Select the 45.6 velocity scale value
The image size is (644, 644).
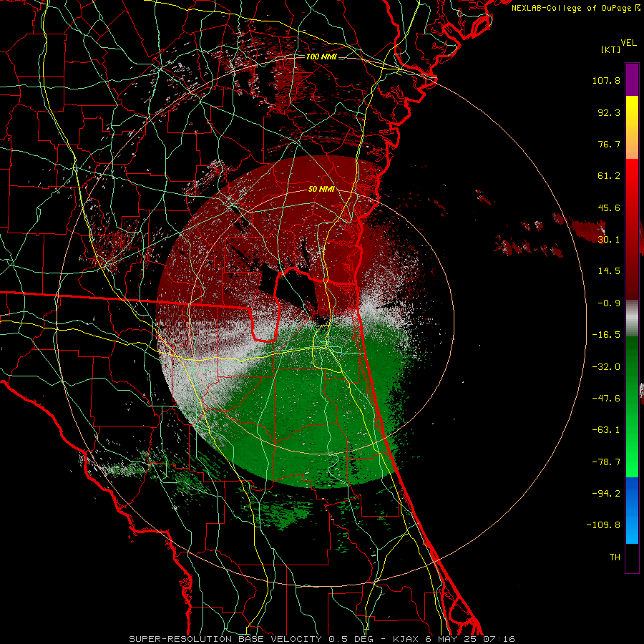pos(609,208)
